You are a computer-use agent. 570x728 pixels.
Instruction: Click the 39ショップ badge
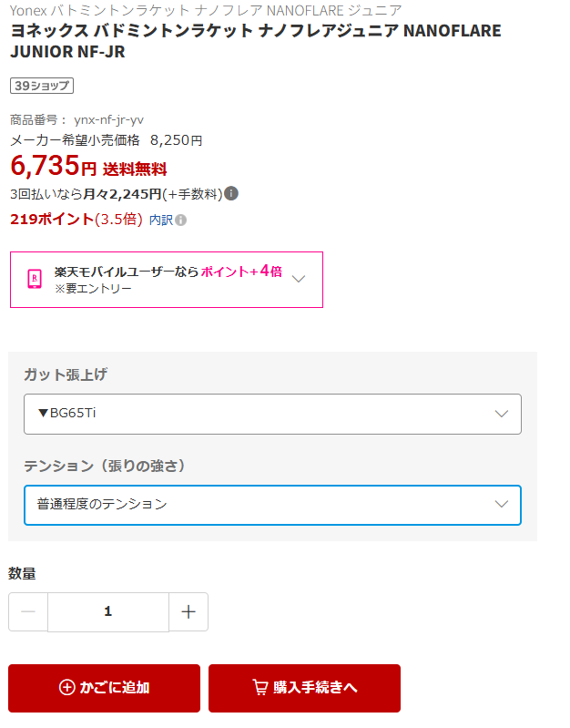click(41, 86)
